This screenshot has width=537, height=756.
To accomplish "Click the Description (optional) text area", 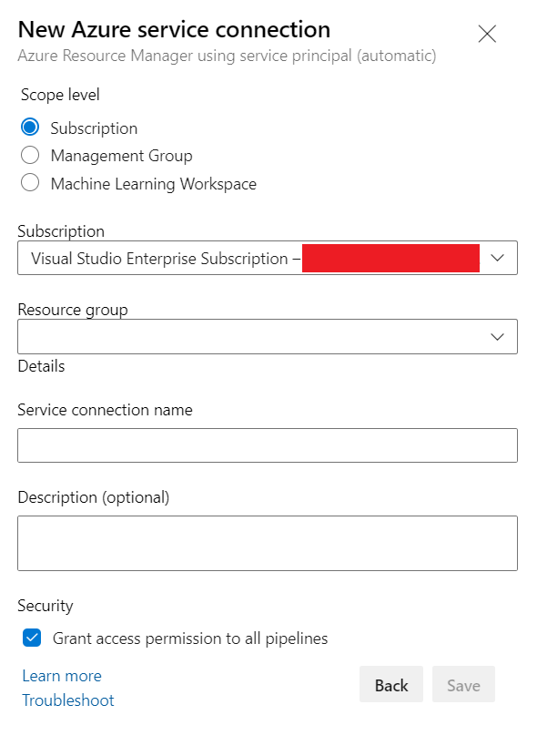I will pos(268,544).
